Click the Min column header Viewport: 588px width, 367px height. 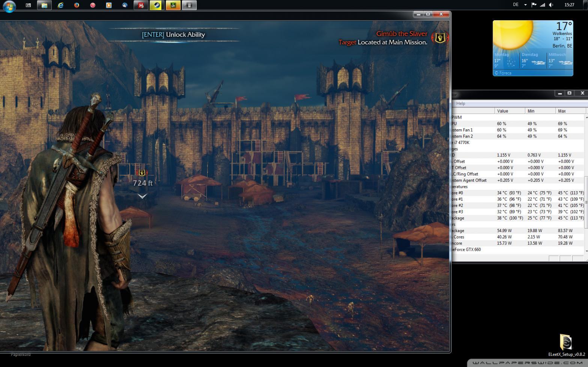pyautogui.click(x=540, y=111)
